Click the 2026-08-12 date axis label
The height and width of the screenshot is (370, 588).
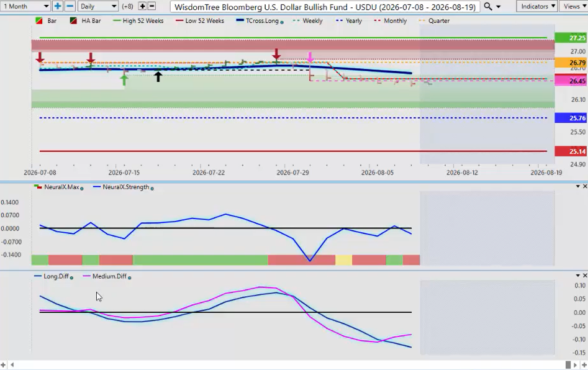point(462,173)
